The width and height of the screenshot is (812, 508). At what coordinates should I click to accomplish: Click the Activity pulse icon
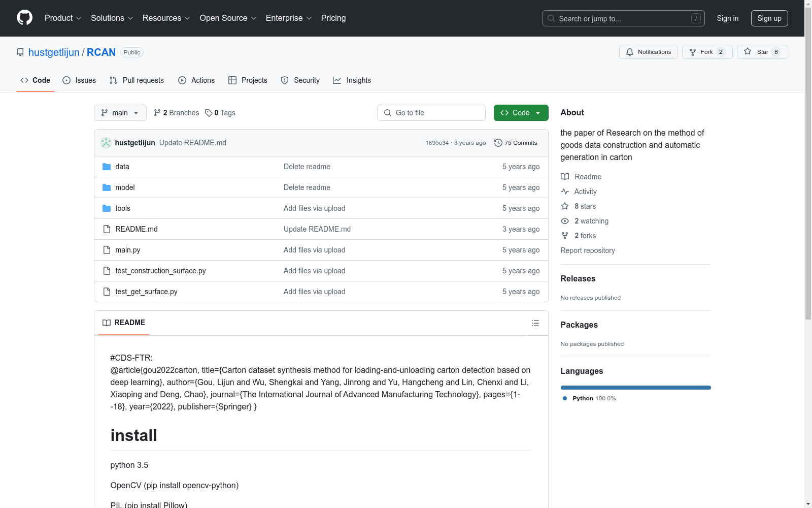pos(565,192)
